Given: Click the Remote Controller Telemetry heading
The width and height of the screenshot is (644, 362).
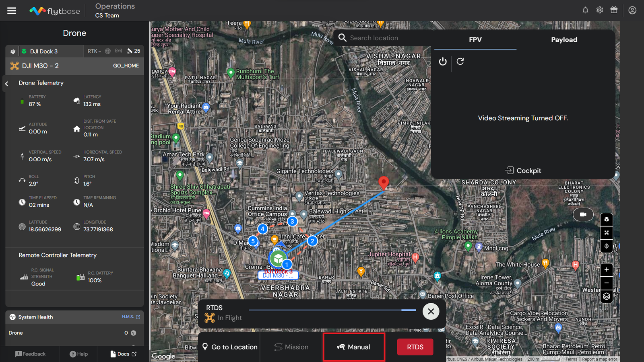Looking at the screenshot, I should tap(58, 255).
